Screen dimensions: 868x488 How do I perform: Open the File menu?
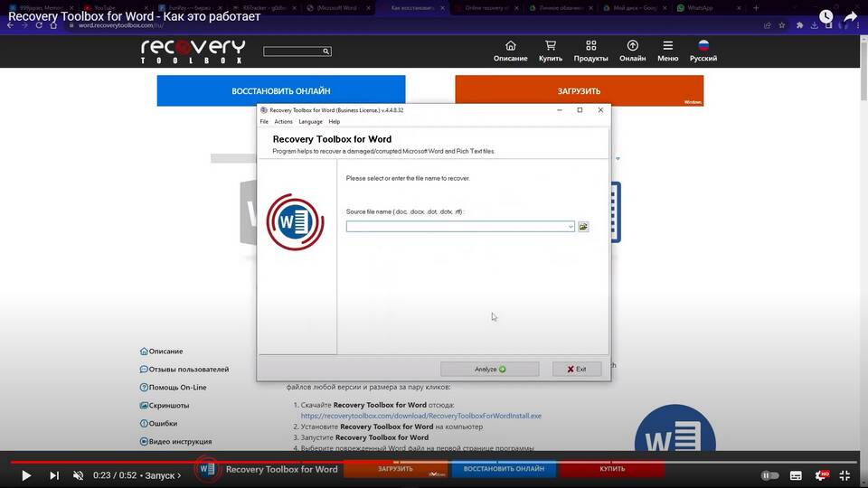pos(264,121)
